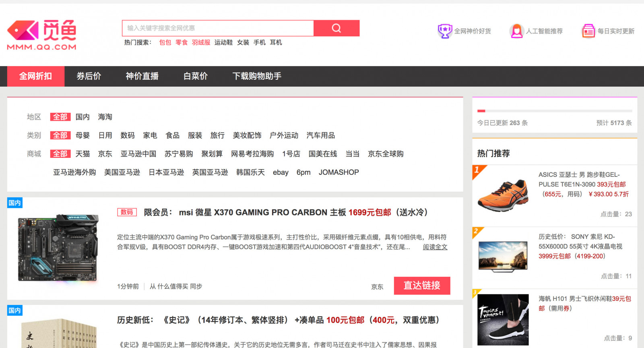644x348 pixels.
Task: Select 海淘 in the region filter
Action: [x=105, y=117]
